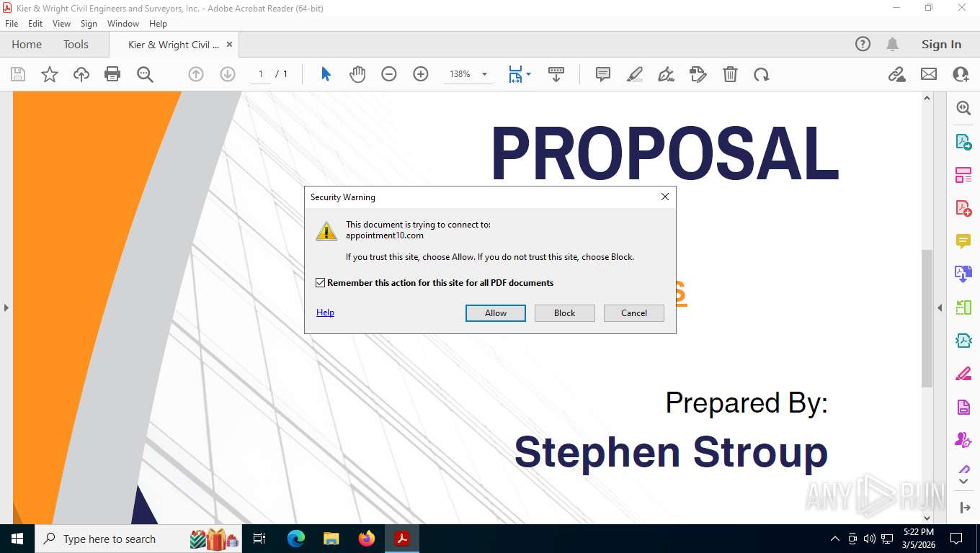980x553 pixels.
Task: Open the View menu
Action: (61, 24)
